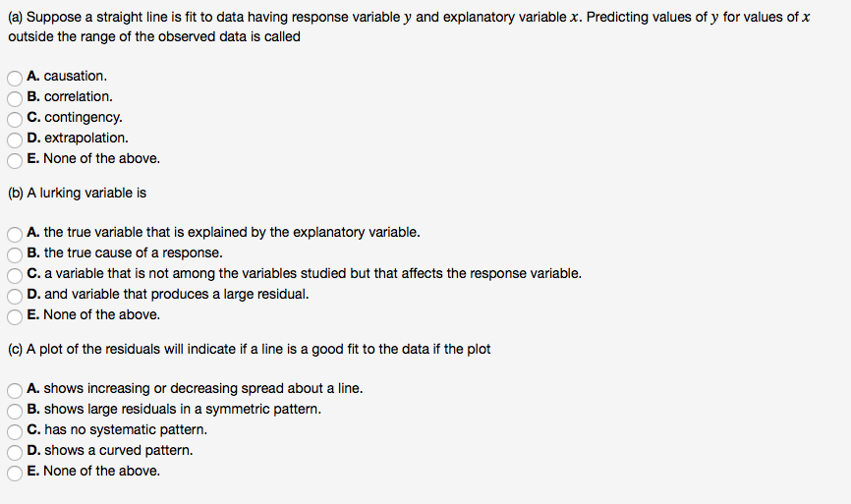The height and width of the screenshot is (504, 851).
Task: Choose 'the true cause of a response' option
Action: (x=15, y=255)
